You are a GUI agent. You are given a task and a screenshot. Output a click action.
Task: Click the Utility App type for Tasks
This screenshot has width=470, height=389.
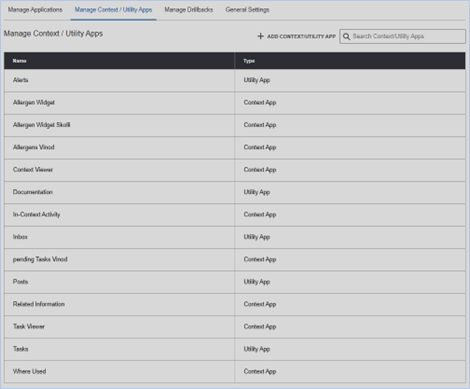[257, 349]
